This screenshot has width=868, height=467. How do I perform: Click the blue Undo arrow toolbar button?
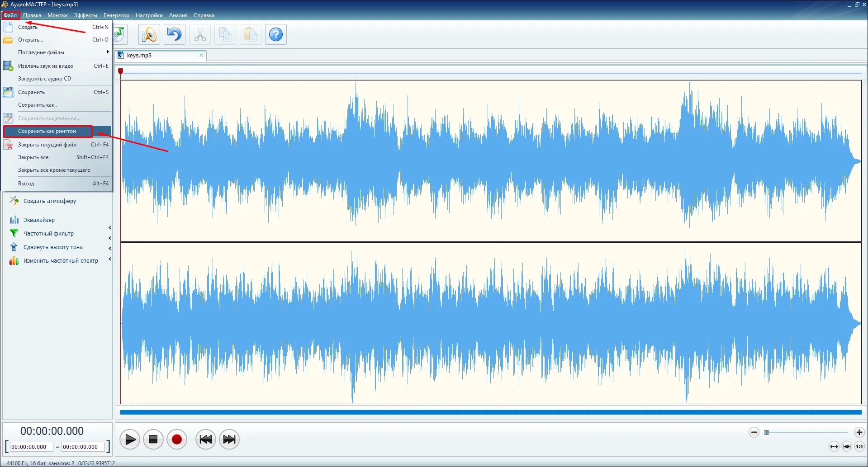point(175,34)
